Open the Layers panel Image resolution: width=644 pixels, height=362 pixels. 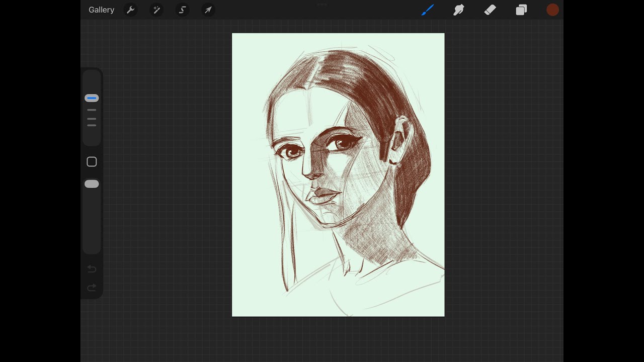point(521,10)
